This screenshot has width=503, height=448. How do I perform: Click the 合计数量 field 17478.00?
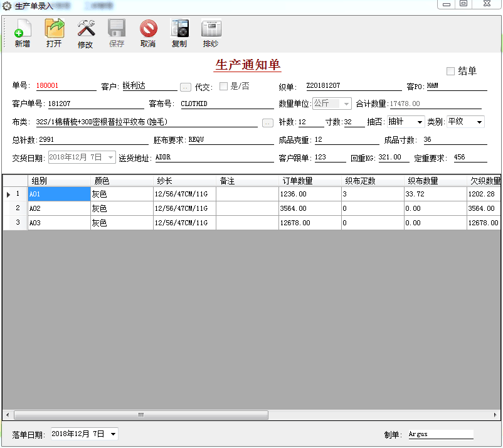tap(436, 104)
